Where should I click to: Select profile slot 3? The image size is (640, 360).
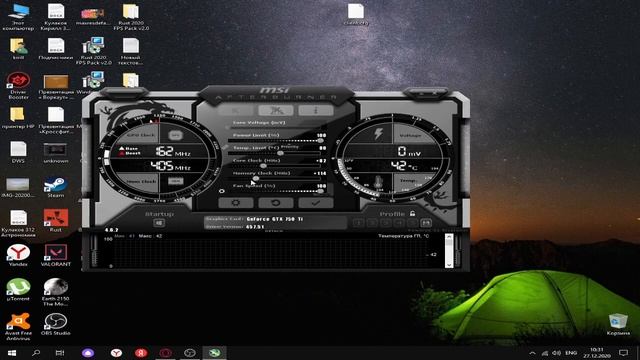coord(386,223)
